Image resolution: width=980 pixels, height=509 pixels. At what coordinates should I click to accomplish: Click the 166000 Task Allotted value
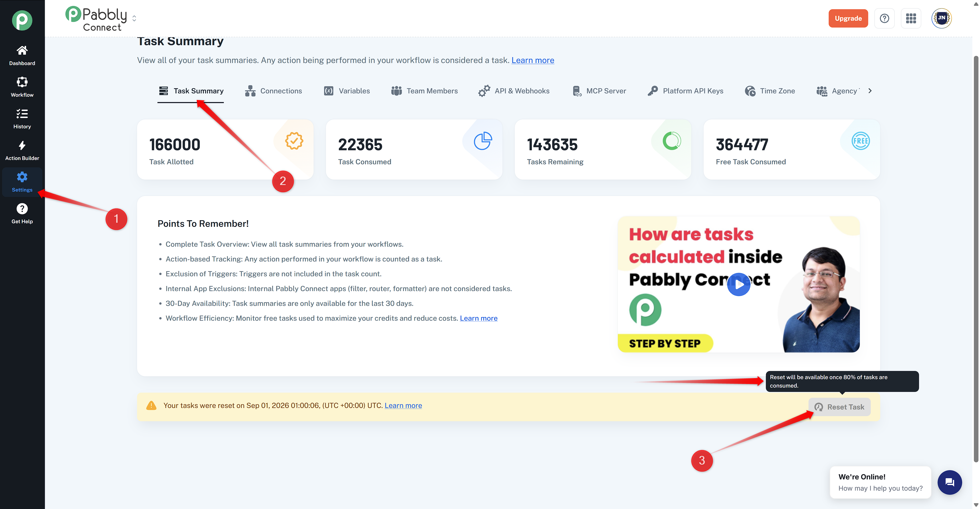(x=175, y=145)
